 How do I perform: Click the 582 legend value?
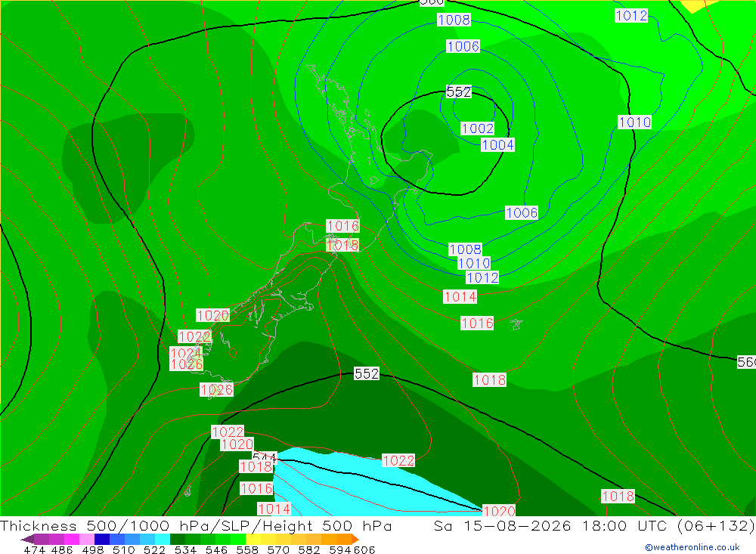click(x=309, y=549)
